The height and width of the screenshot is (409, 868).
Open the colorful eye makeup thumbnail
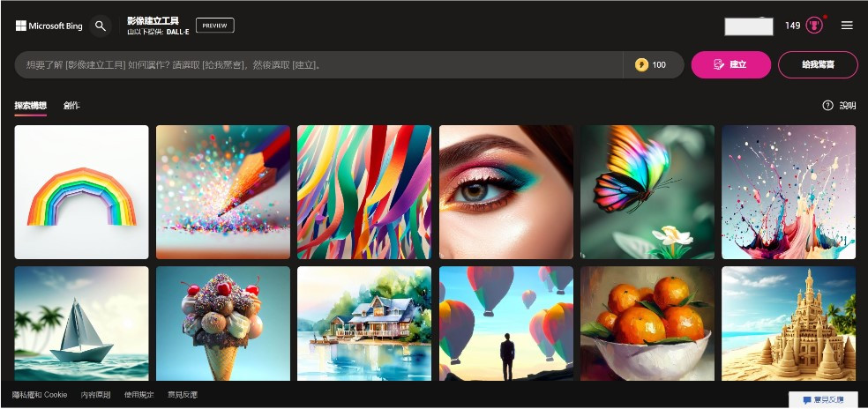click(506, 192)
